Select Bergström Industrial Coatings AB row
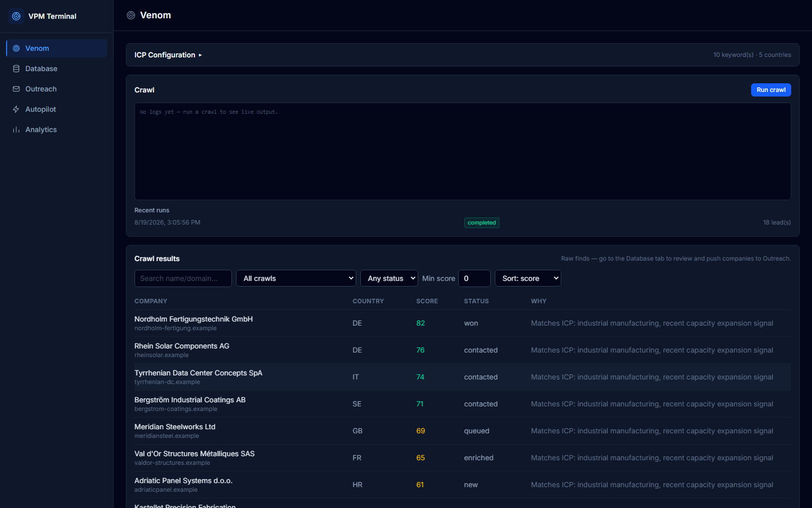 (463, 404)
